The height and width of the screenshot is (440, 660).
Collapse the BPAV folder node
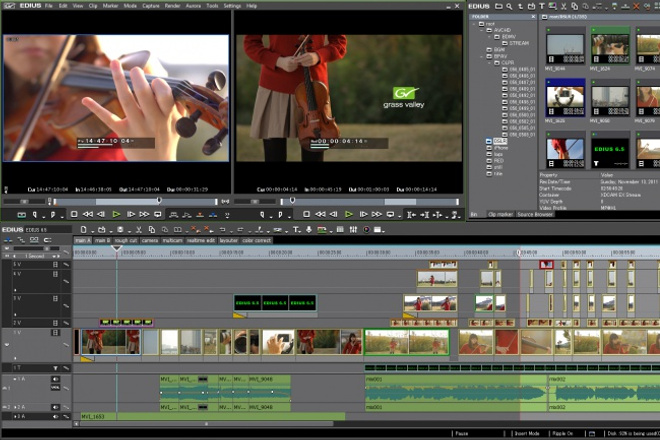point(482,56)
